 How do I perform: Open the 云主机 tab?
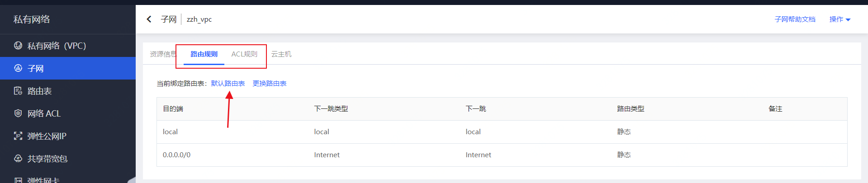281,54
